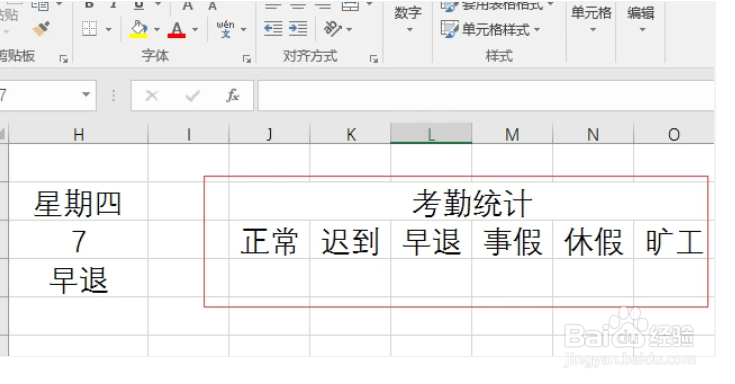The image size is (735, 384).
Task: Expand the Cells (单元格) group dropdown
Action: 593,30
